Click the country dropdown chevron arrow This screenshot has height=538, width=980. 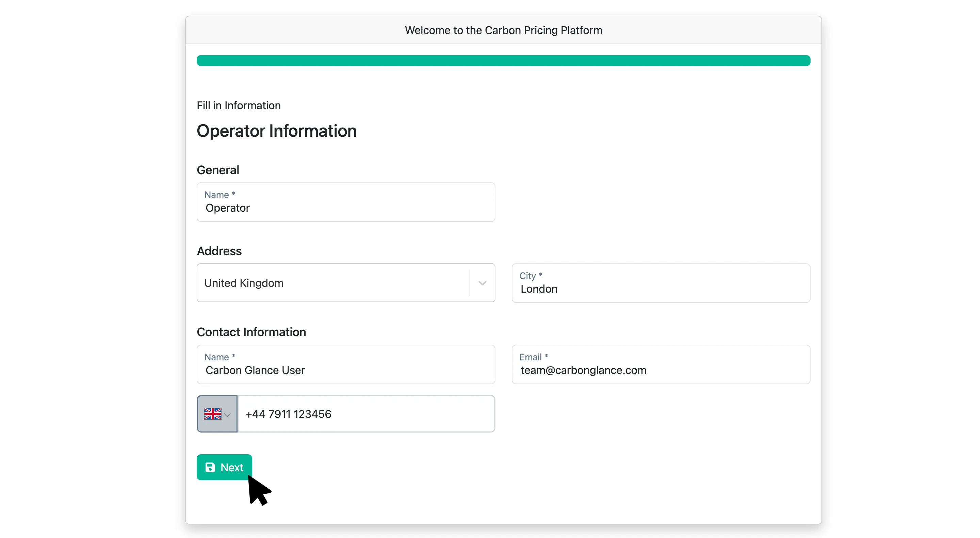coord(483,283)
